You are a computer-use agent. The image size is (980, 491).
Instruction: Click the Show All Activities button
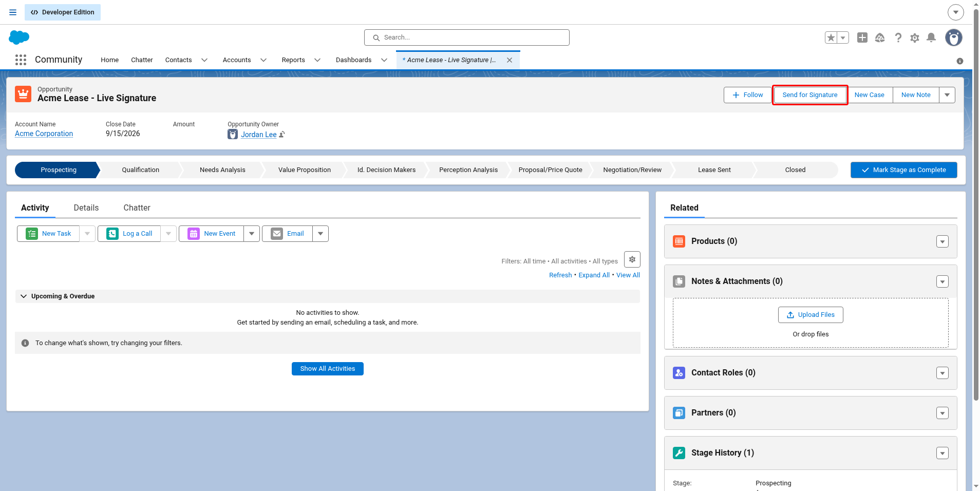tap(328, 369)
